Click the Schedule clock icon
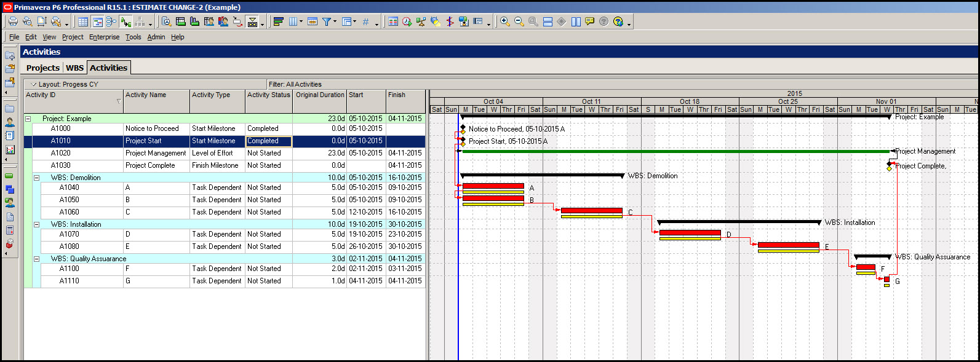 [x=407, y=22]
